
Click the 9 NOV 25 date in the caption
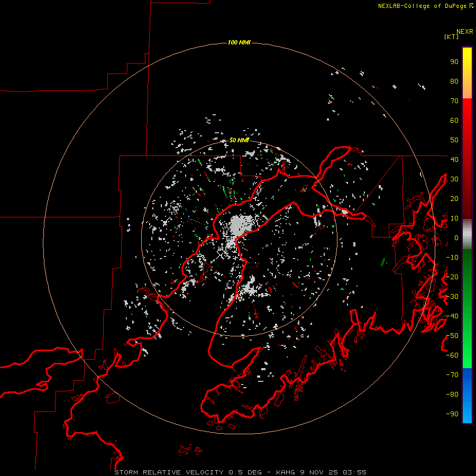tap(319, 472)
